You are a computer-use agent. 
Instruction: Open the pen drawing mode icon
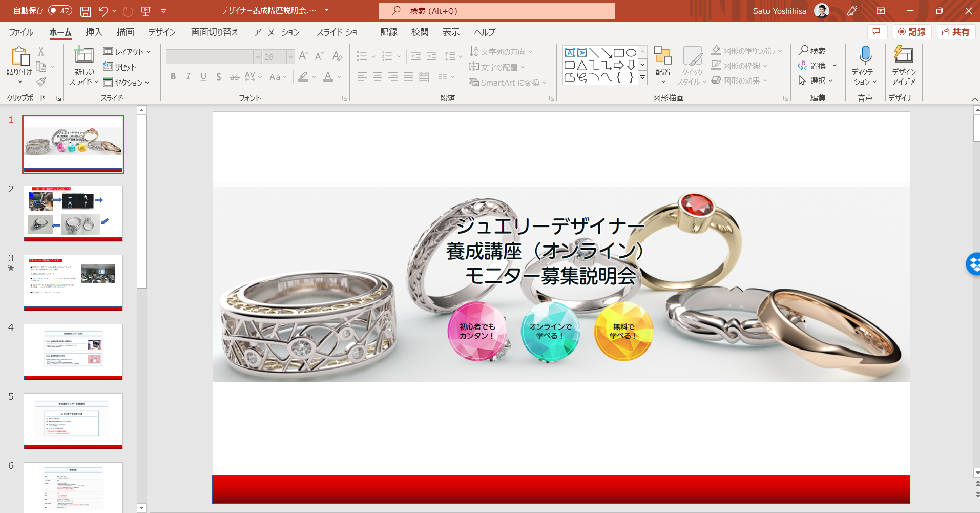pos(852,11)
